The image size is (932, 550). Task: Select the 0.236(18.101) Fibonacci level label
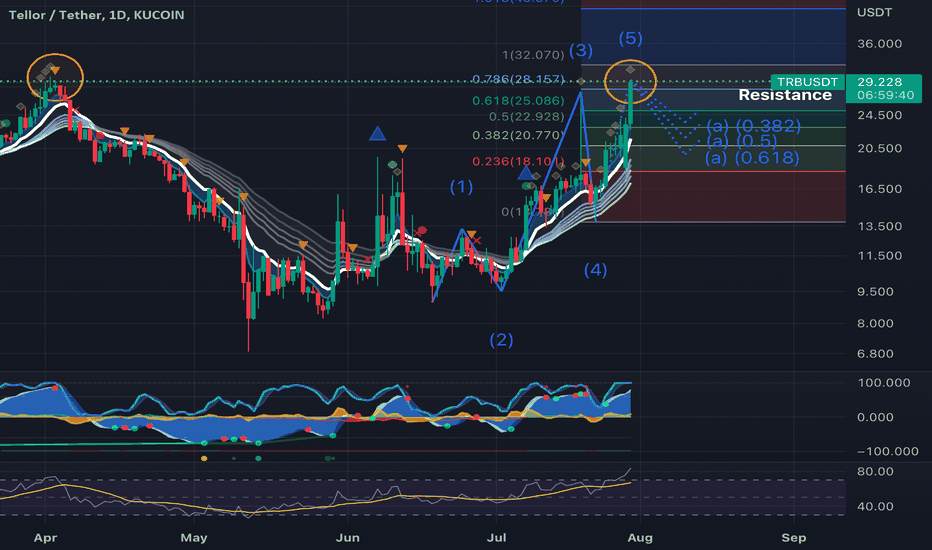518,162
